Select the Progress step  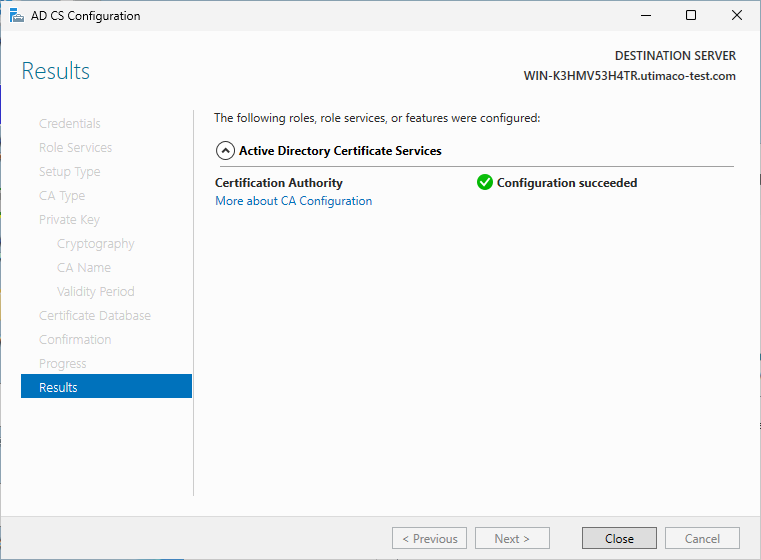63,363
